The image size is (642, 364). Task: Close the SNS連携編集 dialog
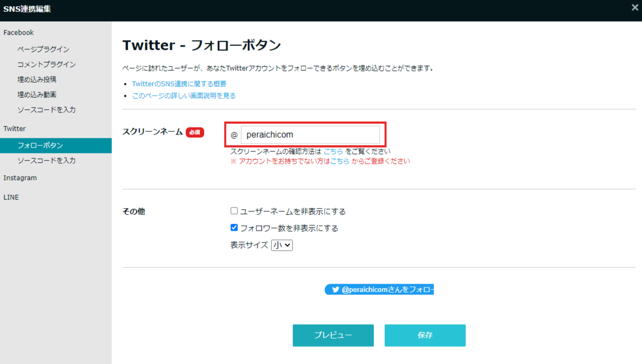[635, 8]
